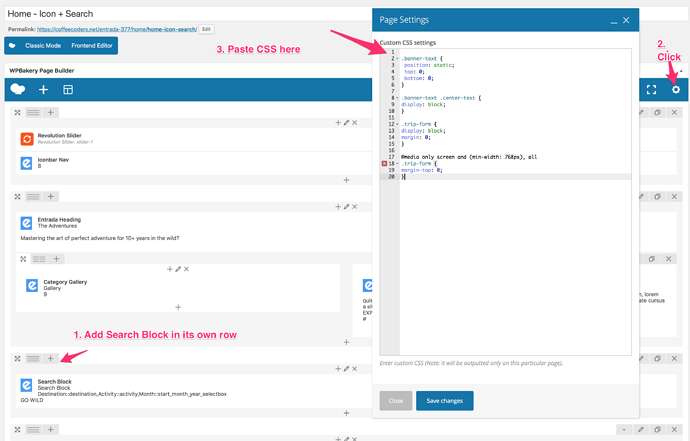Change layout of Search Block row
The image size is (690, 441).
tap(33, 359)
